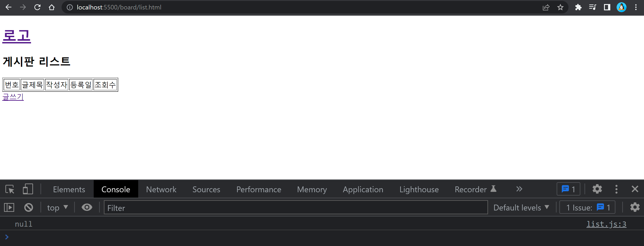The height and width of the screenshot is (246, 644).
Task: Open DevTools settings gear icon
Action: point(597,189)
